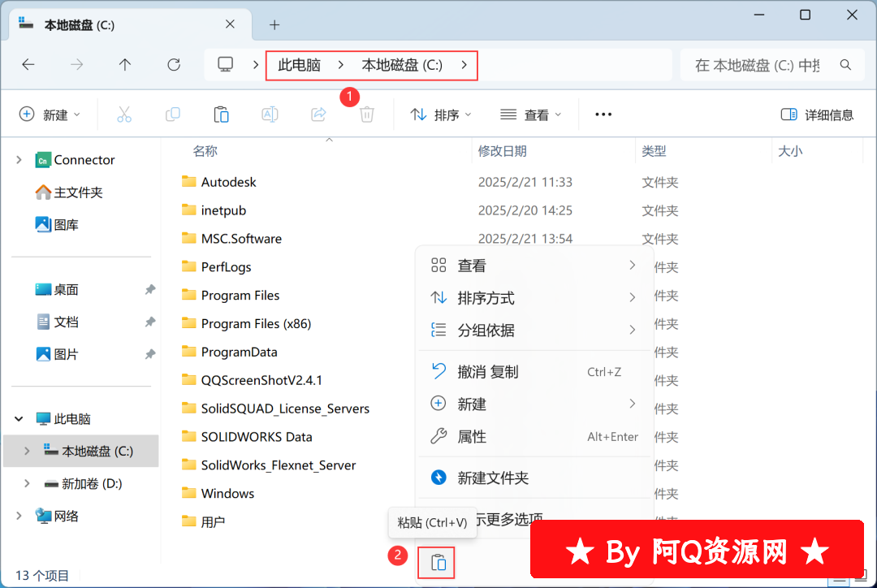Go up one folder level

(125, 65)
